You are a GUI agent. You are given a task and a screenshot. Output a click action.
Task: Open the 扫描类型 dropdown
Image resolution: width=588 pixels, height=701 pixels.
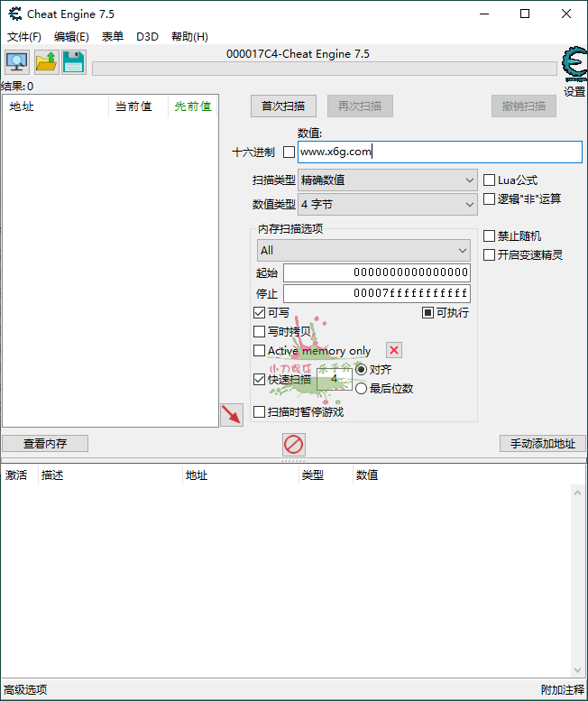pyautogui.click(x=387, y=180)
